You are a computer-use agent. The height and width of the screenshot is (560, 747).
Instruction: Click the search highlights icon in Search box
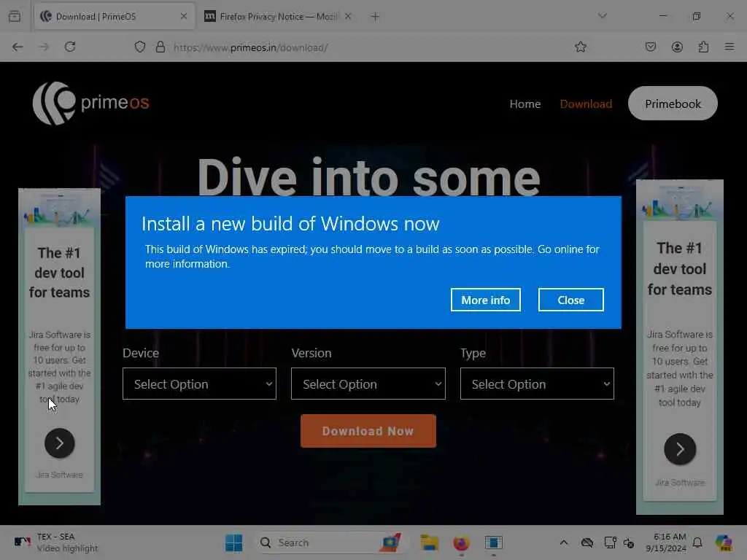[390, 542]
